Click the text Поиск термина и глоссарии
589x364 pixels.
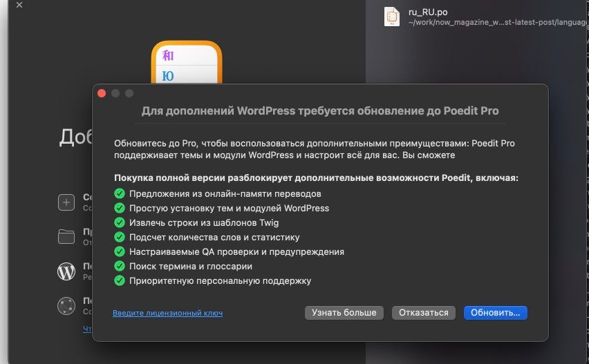click(191, 266)
